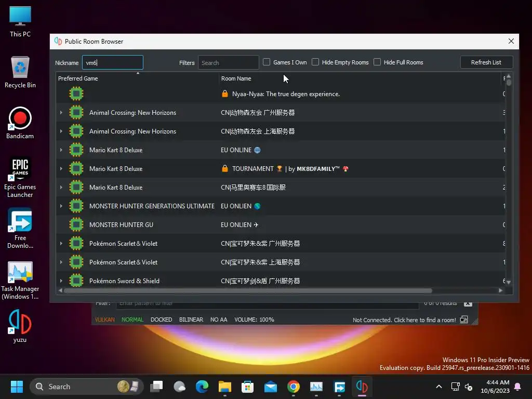Click game icon of MONSTER HUNTER GU row

click(x=76, y=224)
